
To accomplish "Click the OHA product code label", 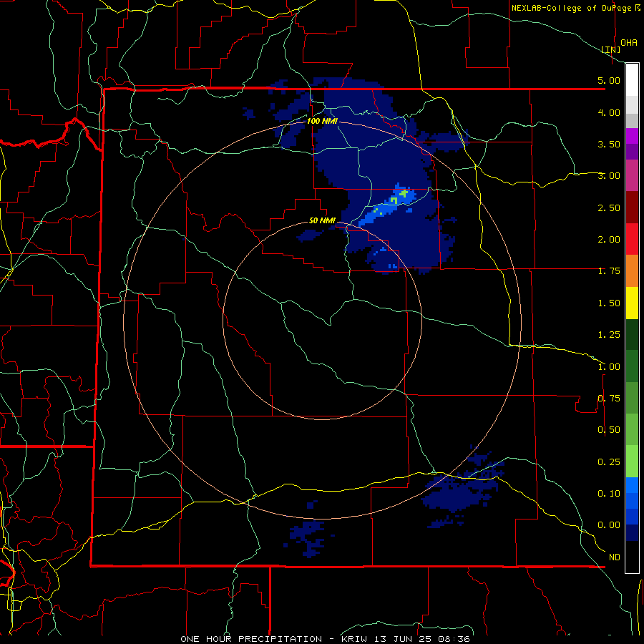I will 629,42.
